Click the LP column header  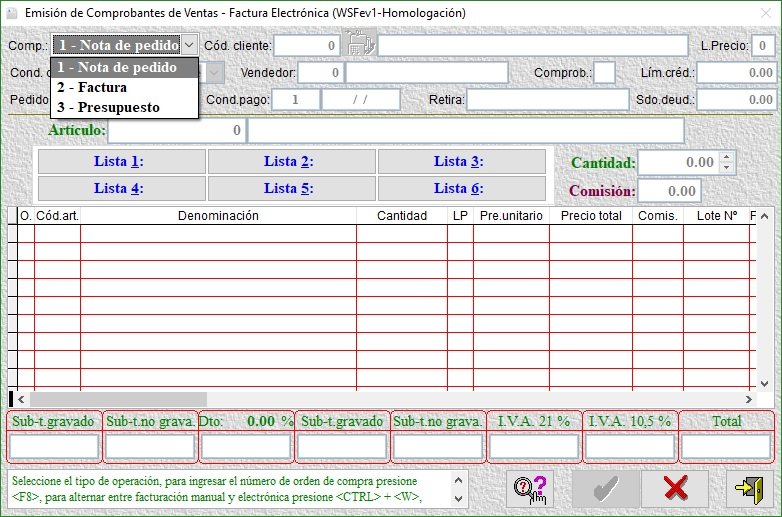[x=460, y=216]
